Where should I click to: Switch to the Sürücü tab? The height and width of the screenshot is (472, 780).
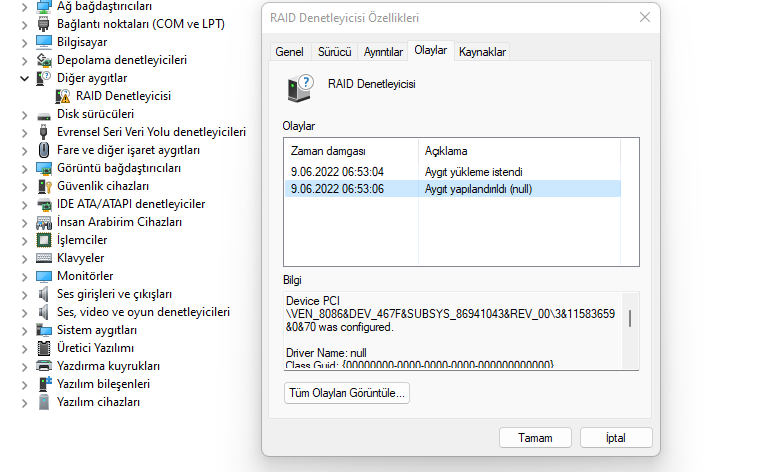click(x=334, y=51)
